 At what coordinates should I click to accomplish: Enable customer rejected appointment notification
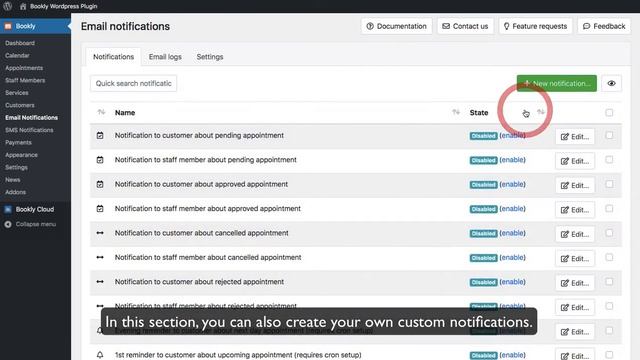[x=512, y=282]
